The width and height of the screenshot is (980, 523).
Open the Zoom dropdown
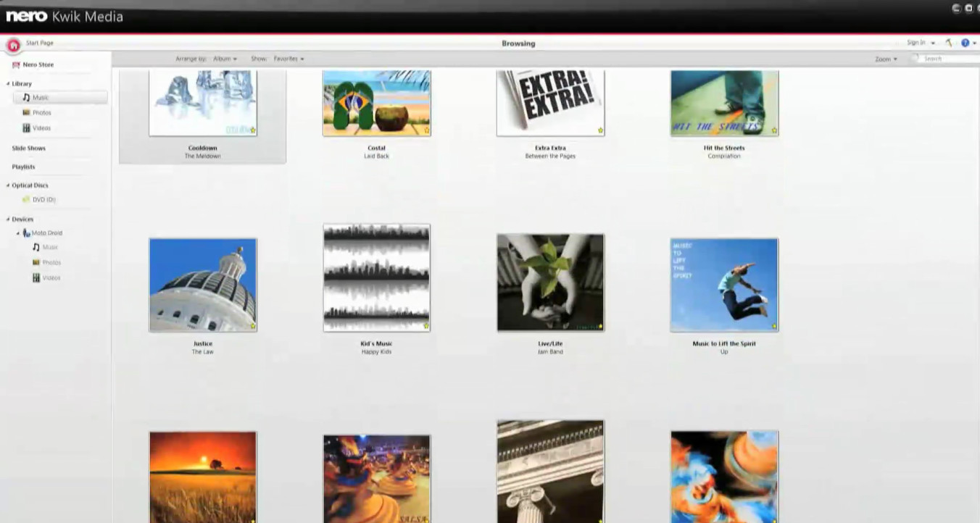(x=886, y=59)
